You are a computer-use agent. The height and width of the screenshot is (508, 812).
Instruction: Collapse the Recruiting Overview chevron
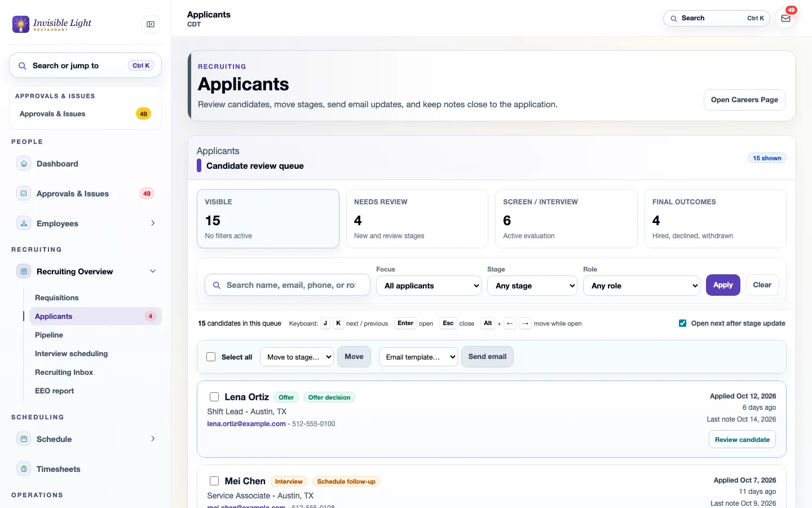coord(153,271)
